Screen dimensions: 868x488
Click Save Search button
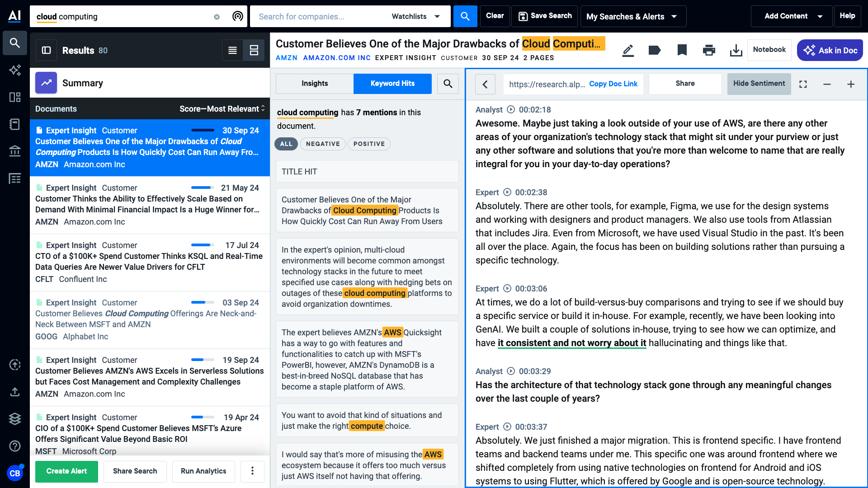pyautogui.click(x=545, y=16)
